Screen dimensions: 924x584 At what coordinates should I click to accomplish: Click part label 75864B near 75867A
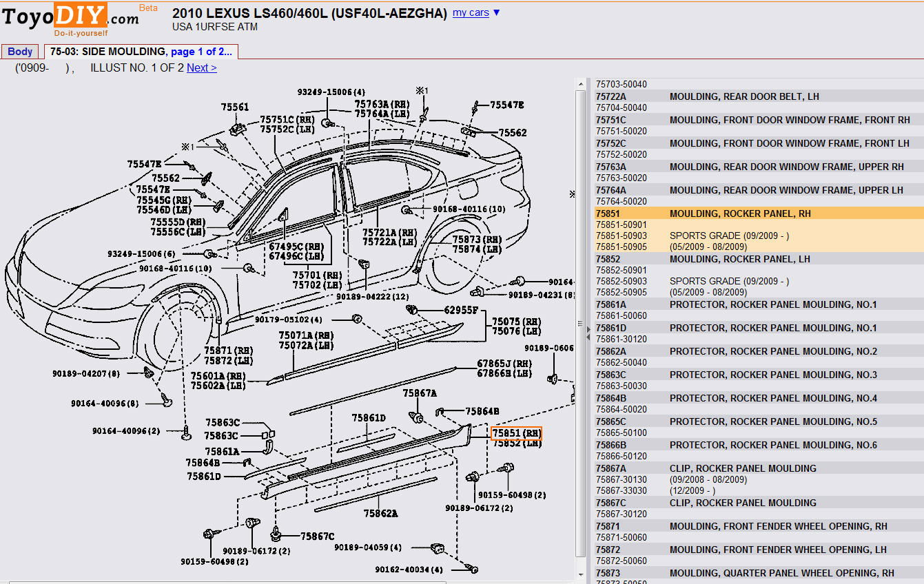[482, 411]
